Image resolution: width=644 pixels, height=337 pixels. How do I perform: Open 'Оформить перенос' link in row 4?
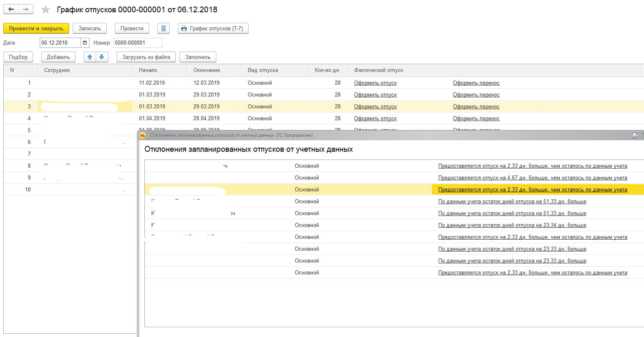click(476, 118)
